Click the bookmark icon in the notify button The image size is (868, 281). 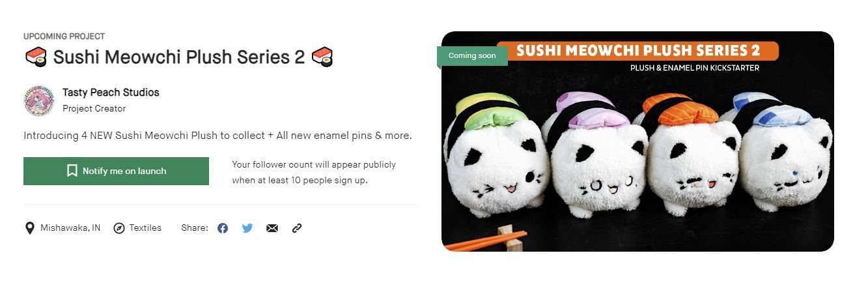pos(72,171)
